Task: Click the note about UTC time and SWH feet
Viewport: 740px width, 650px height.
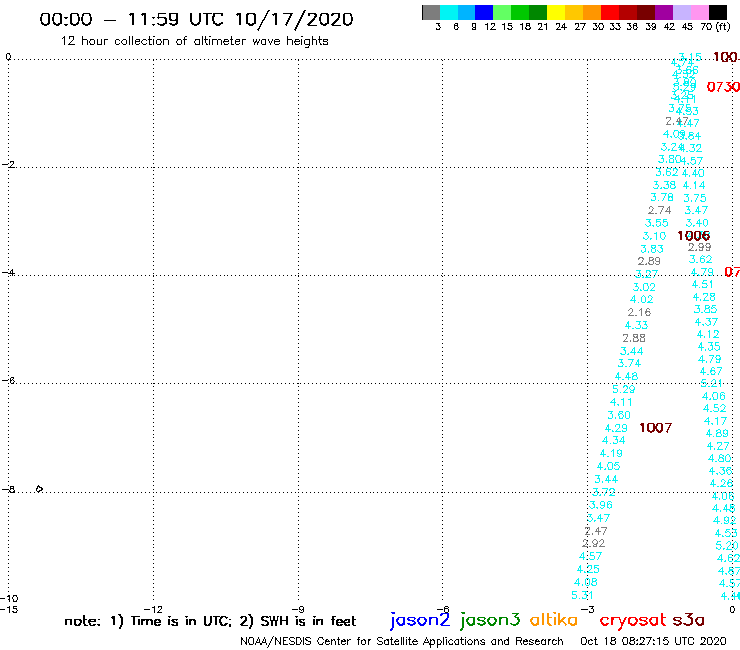Action: coord(210,621)
